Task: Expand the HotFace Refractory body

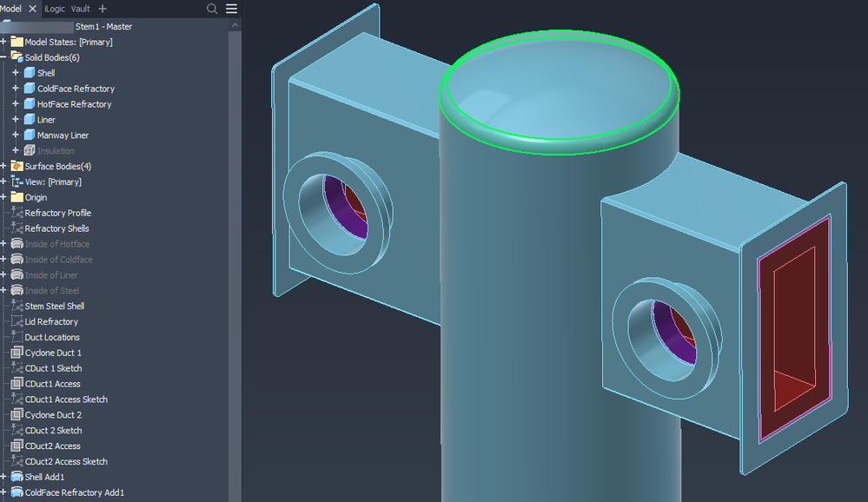Action: [x=16, y=103]
